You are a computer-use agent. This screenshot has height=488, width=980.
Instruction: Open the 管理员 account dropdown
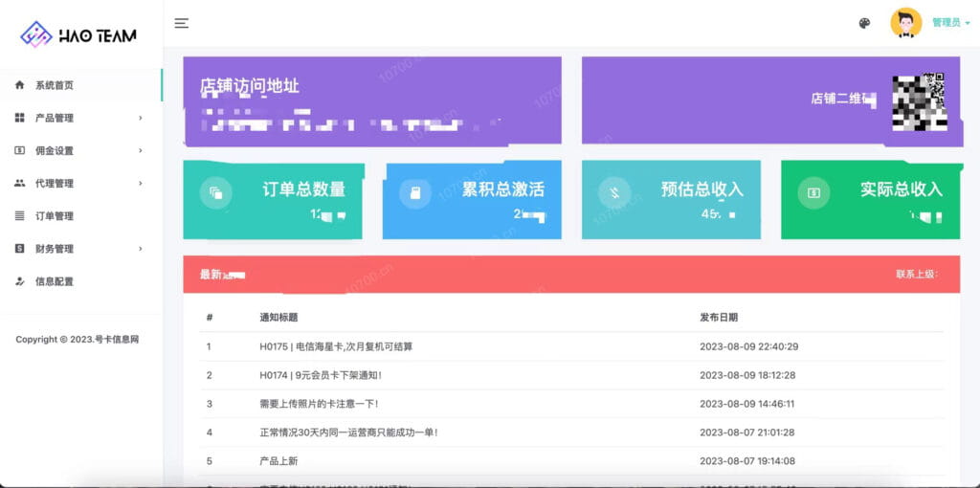[x=950, y=23]
